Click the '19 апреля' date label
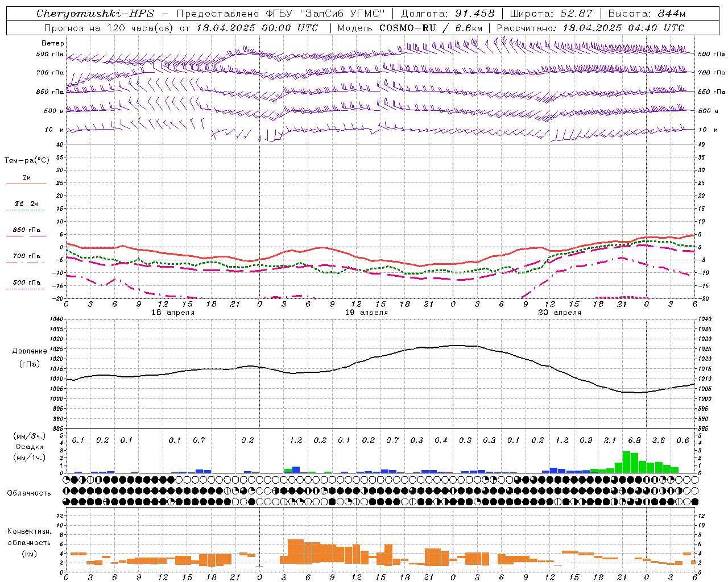Image resolution: width=728 pixels, height=582 pixels. click(366, 313)
